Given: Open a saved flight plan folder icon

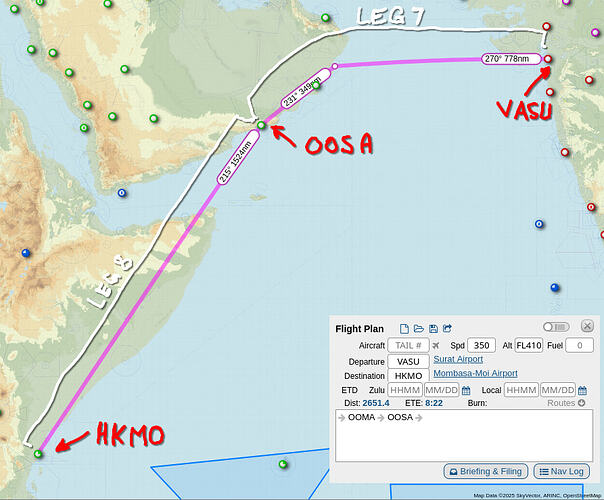Looking at the screenshot, I should 419,328.
